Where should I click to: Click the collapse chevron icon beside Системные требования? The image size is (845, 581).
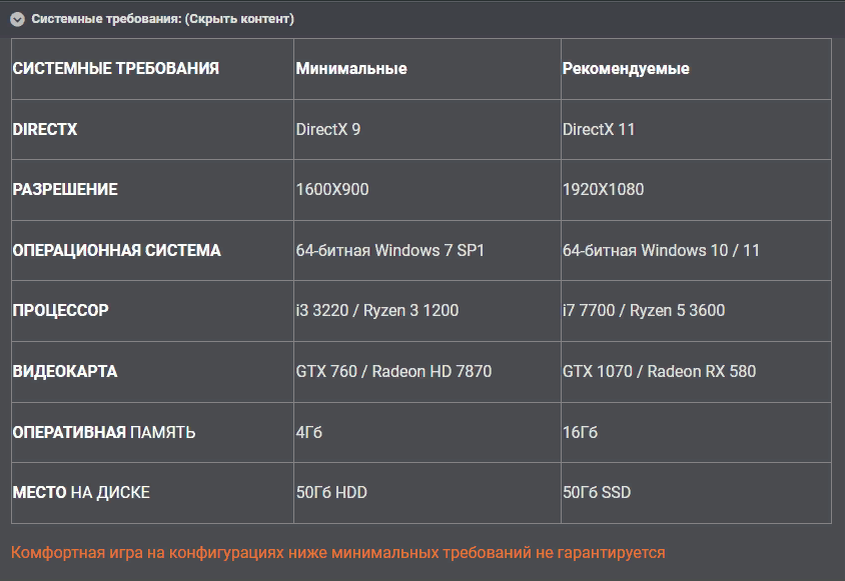18,19
